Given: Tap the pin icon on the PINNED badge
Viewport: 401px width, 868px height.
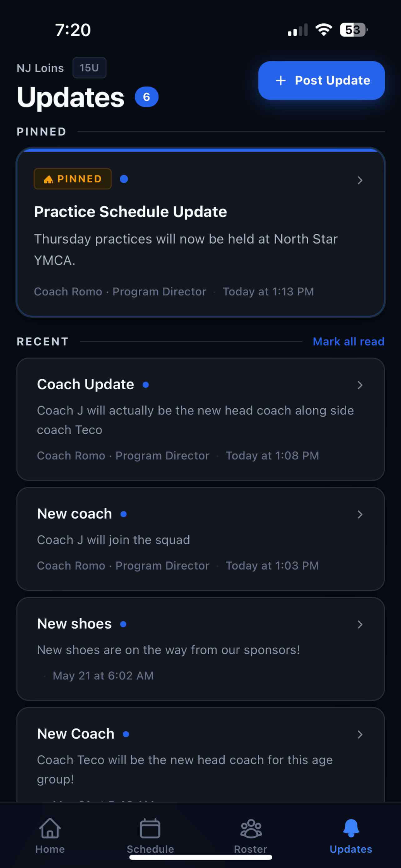Looking at the screenshot, I should coord(48,179).
